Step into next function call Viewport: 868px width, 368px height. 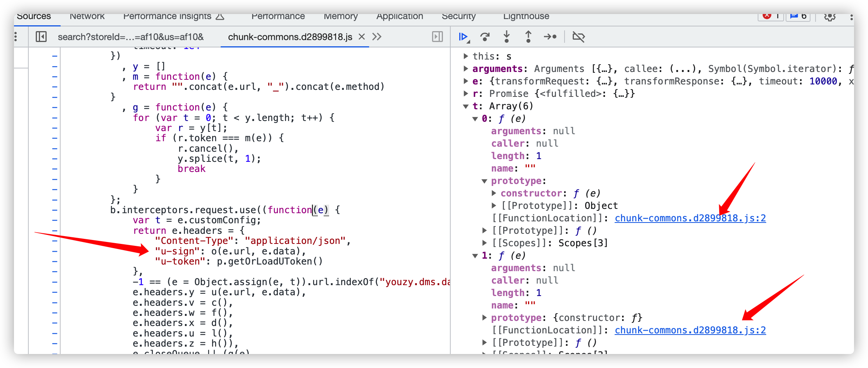click(507, 37)
